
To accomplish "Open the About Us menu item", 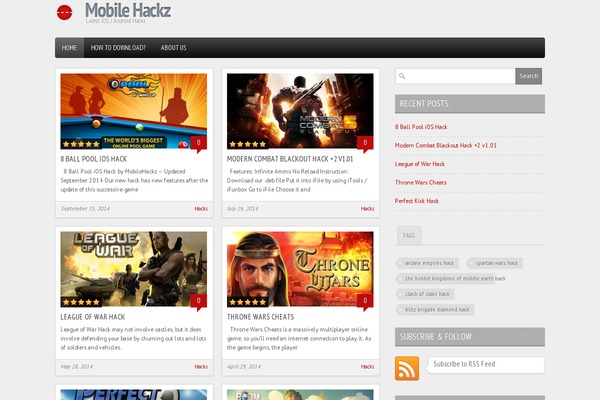I will point(173,48).
